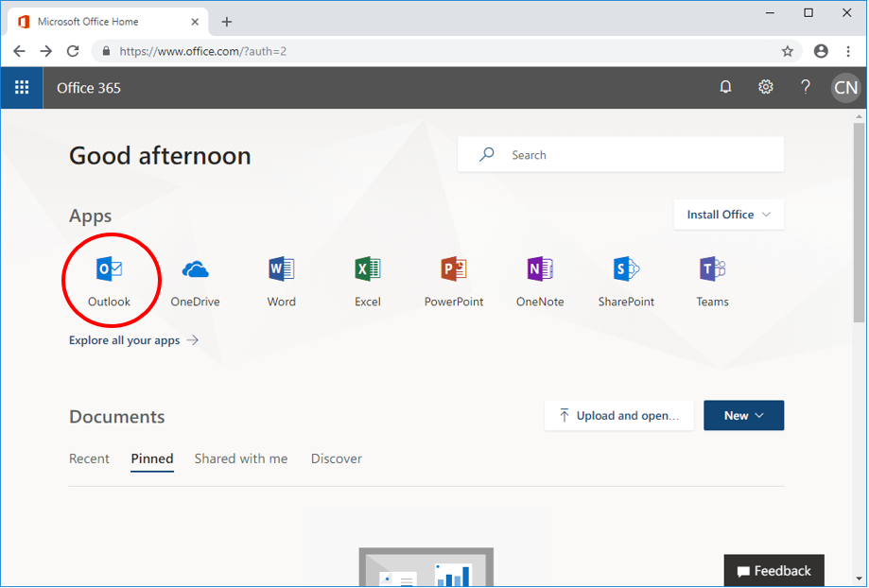Click the scrollbar up arrow
This screenshot has width=869, height=588.
tap(859, 116)
